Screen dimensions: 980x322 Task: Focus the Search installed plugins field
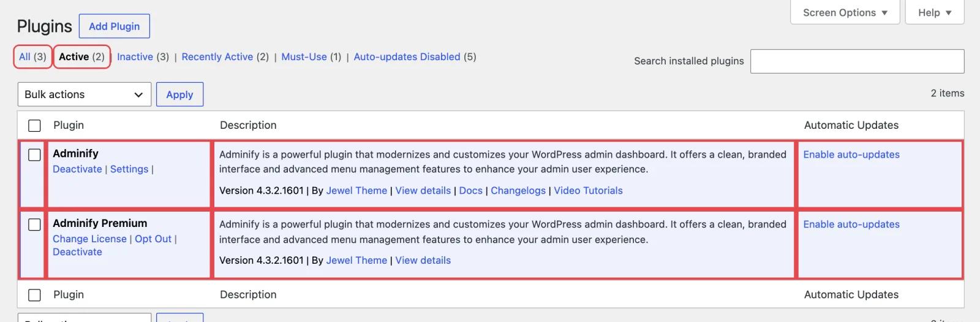click(857, 61)
